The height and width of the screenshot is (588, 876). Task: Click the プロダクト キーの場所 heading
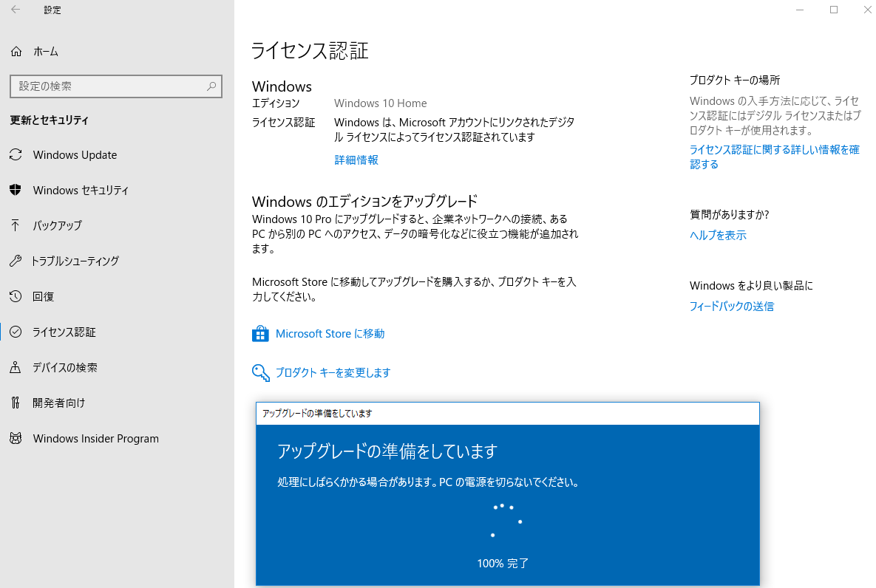(x=735, y=80)
